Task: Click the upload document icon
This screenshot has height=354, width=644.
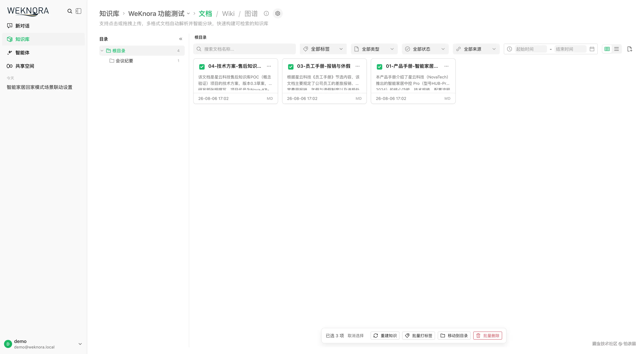Action: point(630,49)
